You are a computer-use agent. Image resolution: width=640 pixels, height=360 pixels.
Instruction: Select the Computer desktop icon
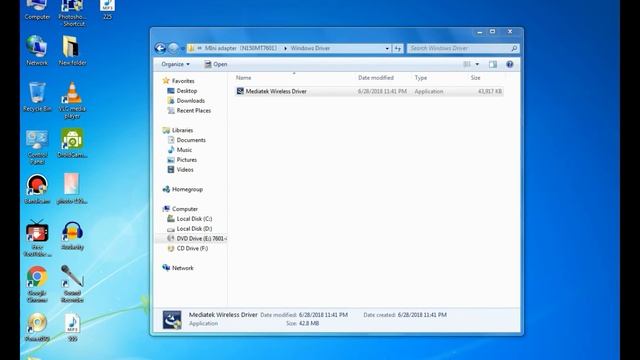[37, 10]
